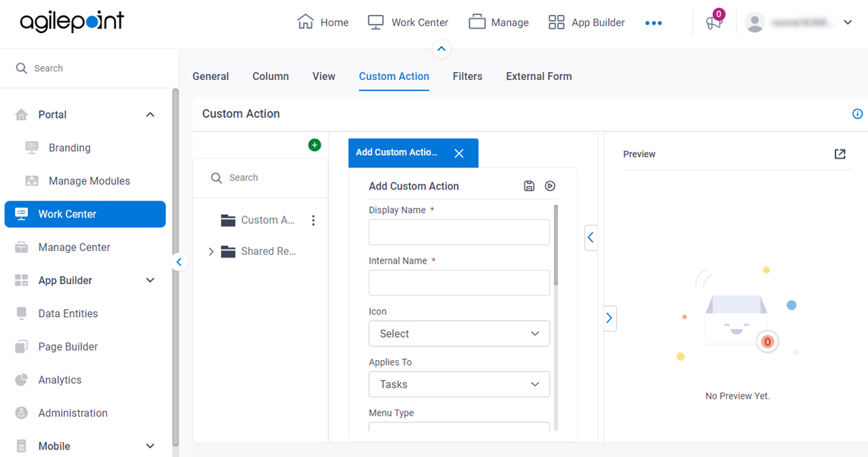Select Work Center in the sidebar

pyautogui.click(x=85, y=214)
